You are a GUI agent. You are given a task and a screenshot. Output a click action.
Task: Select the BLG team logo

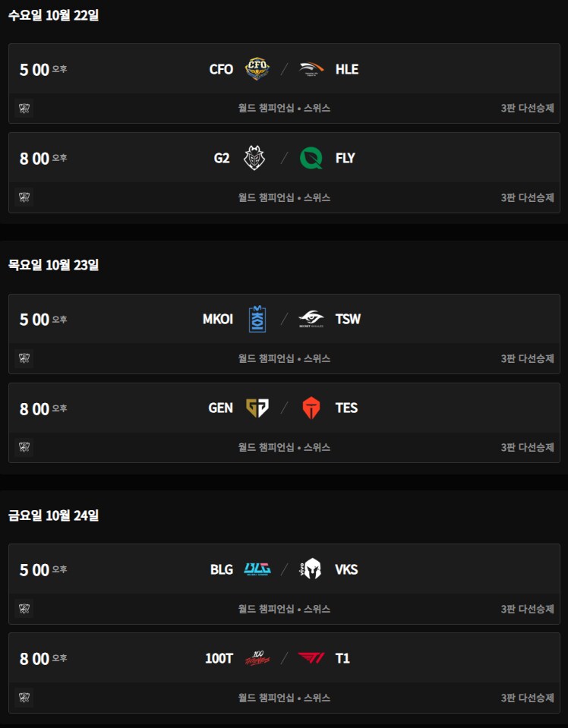click(x=257, y=569)
